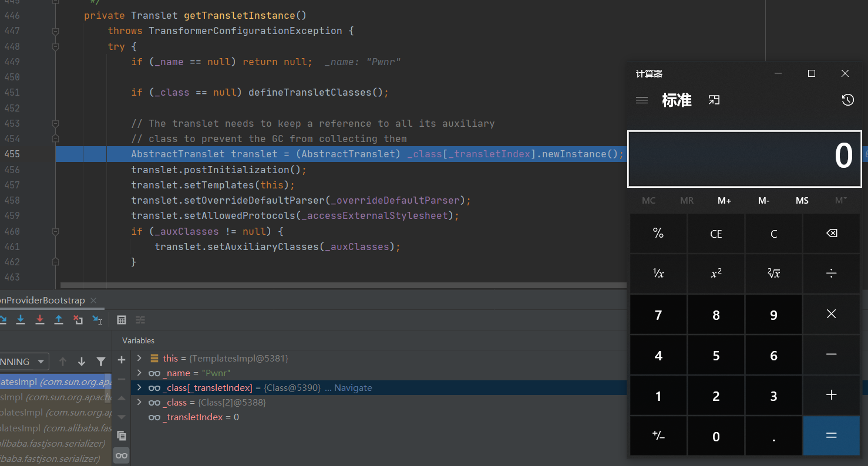Toggle calculator keep-on-top mode
The image size is (868, 466).
[x=714, y=100]
